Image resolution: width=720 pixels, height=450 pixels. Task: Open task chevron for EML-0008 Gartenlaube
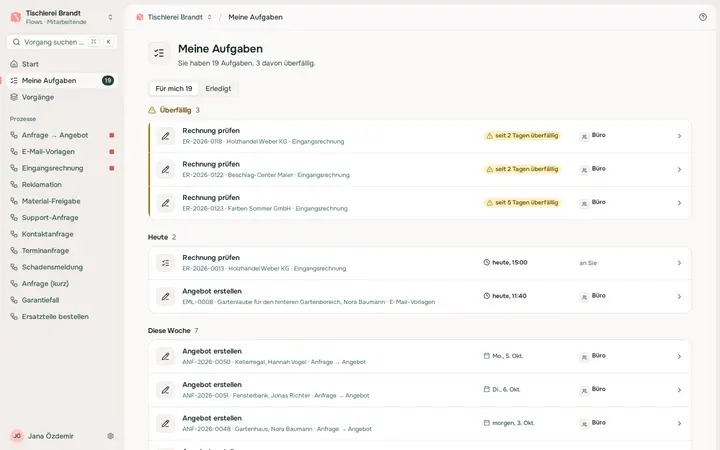coord(679,297)
